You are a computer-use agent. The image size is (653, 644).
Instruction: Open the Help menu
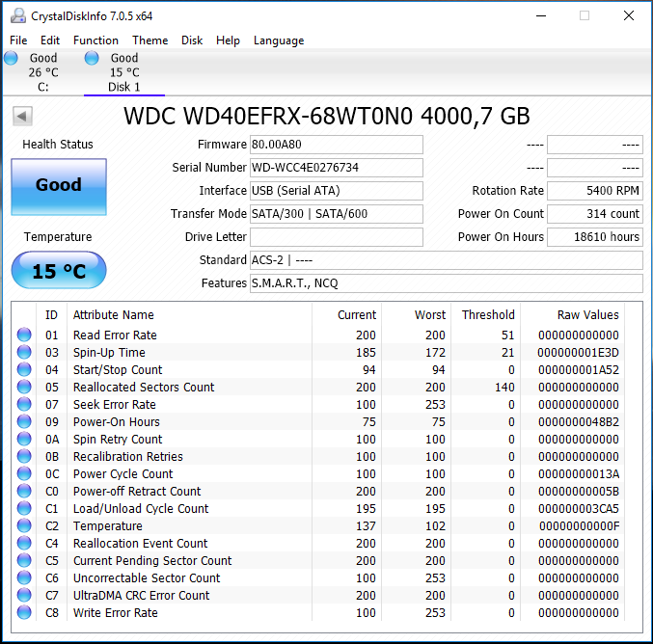[x=228, y=40]
